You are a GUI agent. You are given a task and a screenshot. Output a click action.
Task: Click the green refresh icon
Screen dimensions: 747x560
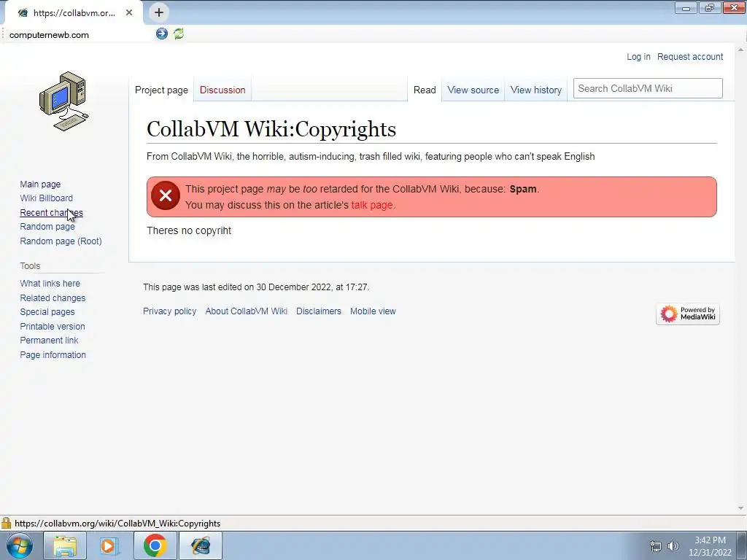pos(179,34)
